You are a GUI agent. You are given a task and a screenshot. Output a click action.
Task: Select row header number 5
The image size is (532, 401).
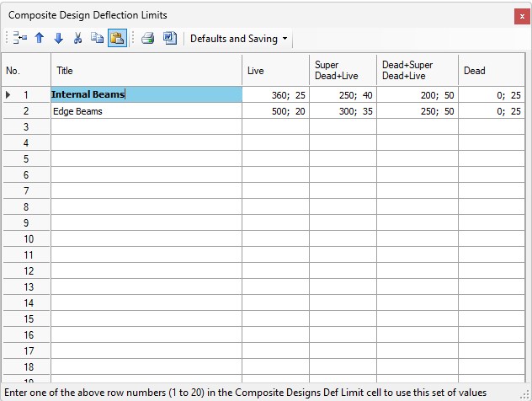tap(26, 159)
